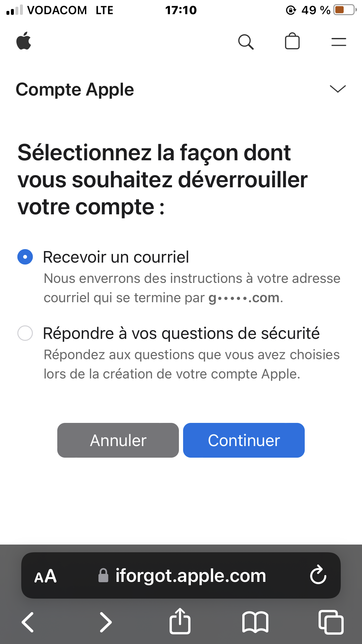Open Safari bookmarks book icon
Screen dimensions: 362x644
pos(255,622)
